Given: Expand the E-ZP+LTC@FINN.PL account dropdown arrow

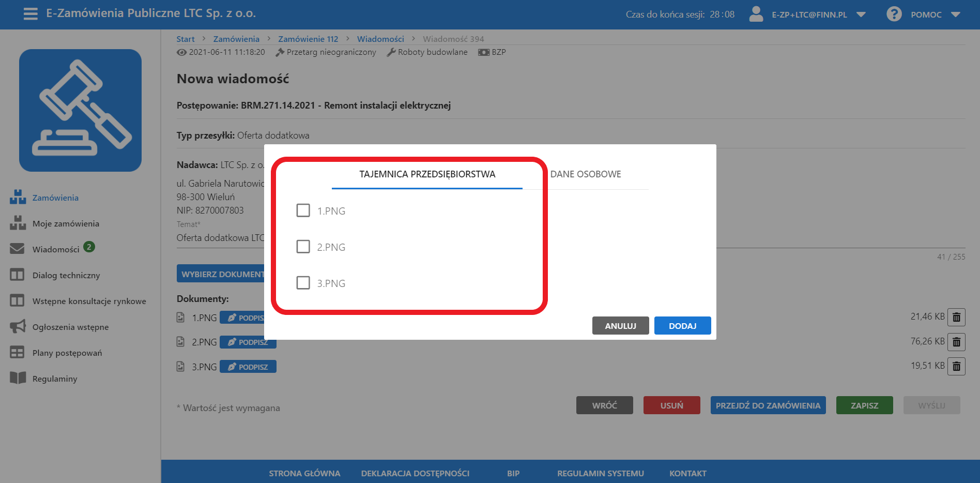Looking at the screenshot, I should pyautogui.click(x=861, y=14).
